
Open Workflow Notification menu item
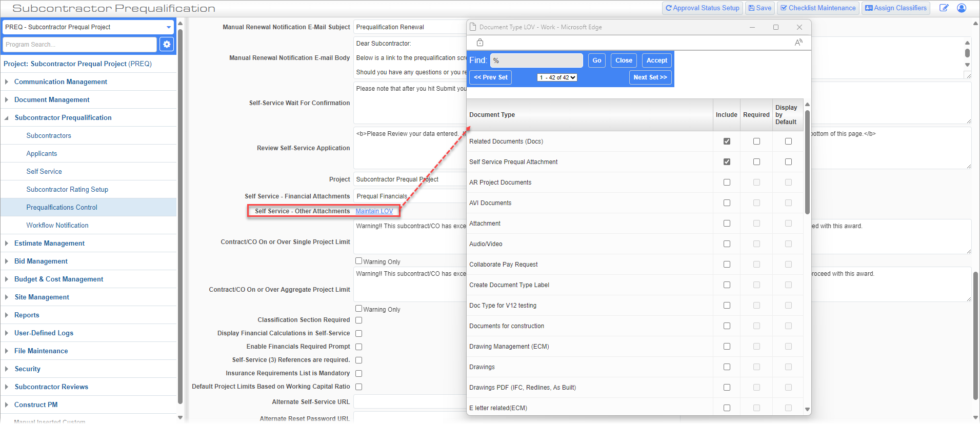[57, 226]
